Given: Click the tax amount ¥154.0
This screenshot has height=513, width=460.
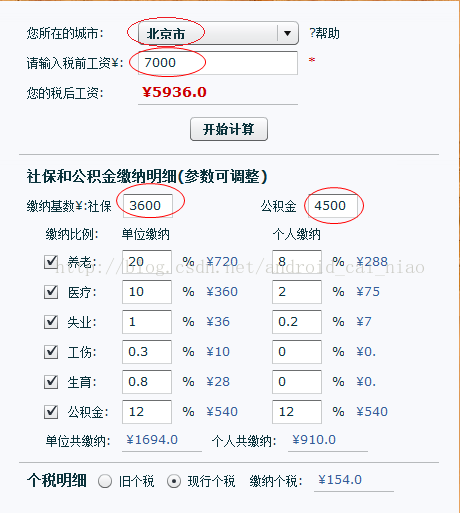Looking at the screenshot, I should 340,480.
